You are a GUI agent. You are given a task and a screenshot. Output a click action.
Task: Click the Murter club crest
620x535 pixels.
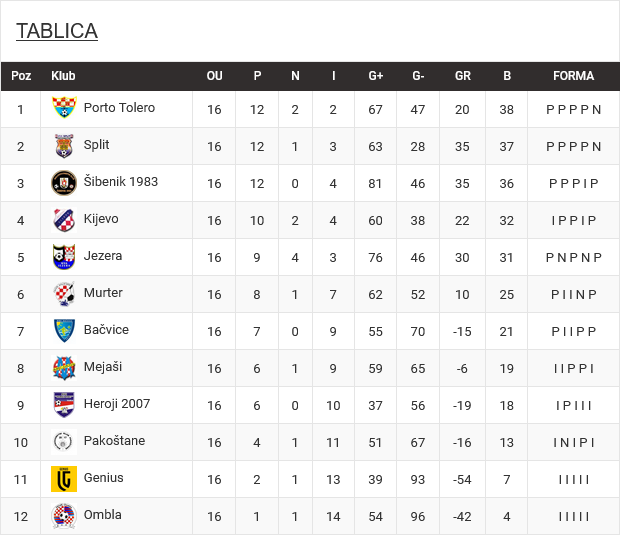(64, 294)
